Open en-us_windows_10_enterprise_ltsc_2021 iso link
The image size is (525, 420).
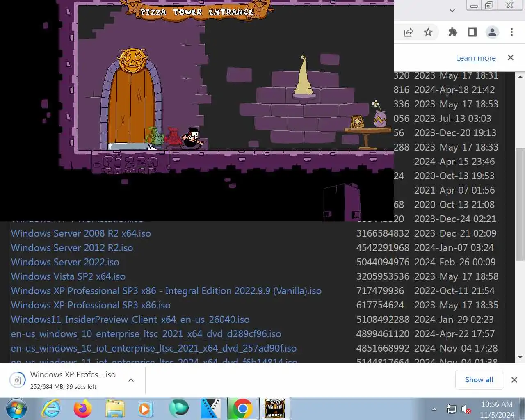146,334
